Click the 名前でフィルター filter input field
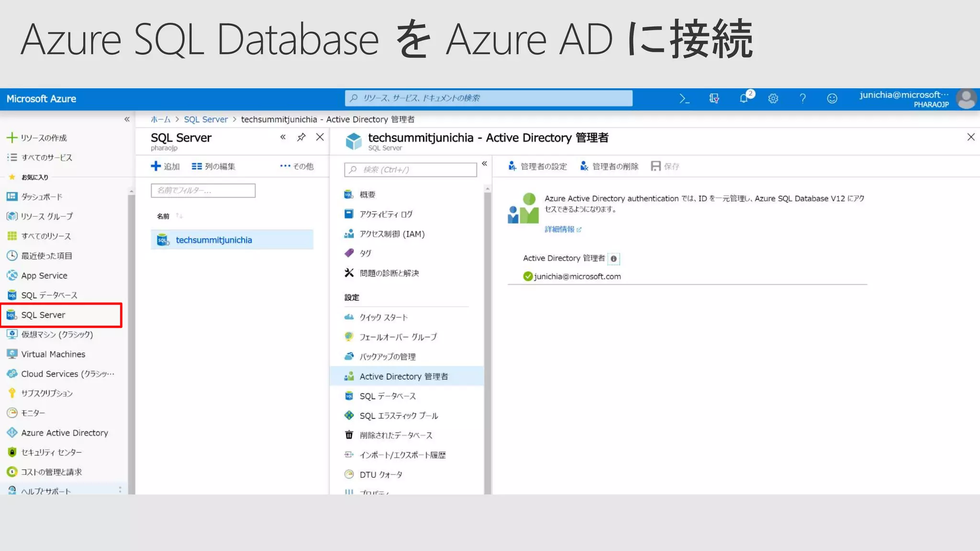The height and width of the screenshot is (551, 980). coord(203,190)
